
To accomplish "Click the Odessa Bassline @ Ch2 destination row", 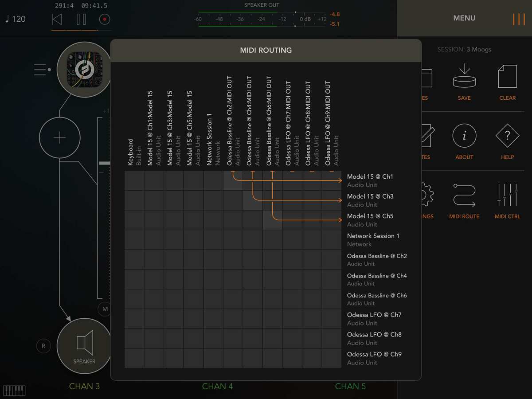I will click(x=377, y=260).
